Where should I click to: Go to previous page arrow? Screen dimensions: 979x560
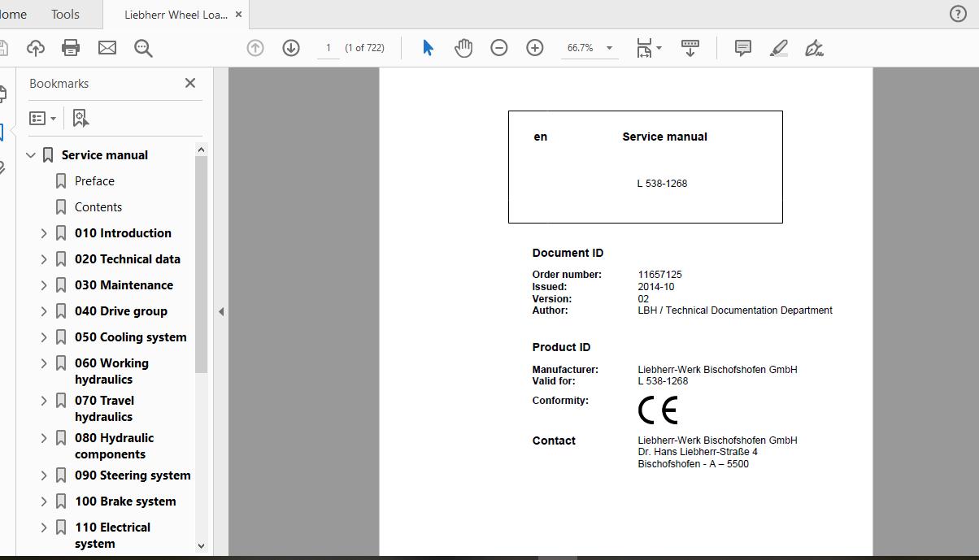(255, 48)
